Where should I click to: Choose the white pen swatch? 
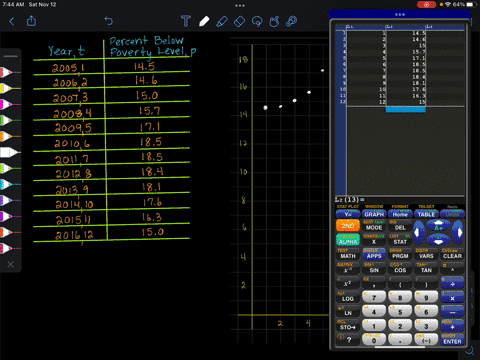pos(9,152)
